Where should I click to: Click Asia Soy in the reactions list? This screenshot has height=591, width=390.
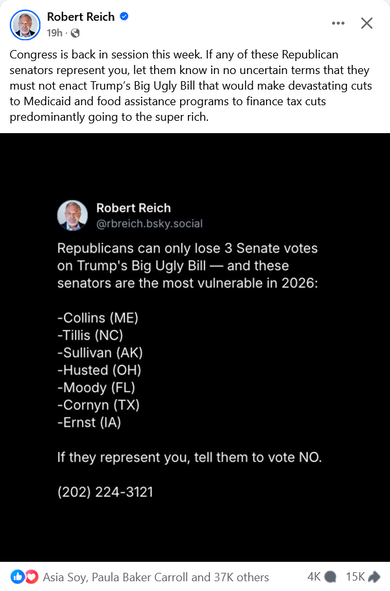(x=65, y=577)
